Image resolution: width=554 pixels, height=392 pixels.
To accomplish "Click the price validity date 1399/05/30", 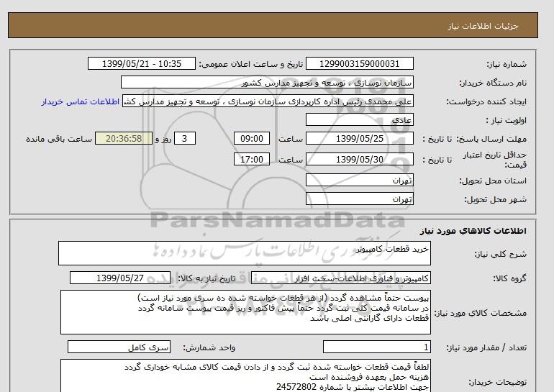I will point(359,159).
